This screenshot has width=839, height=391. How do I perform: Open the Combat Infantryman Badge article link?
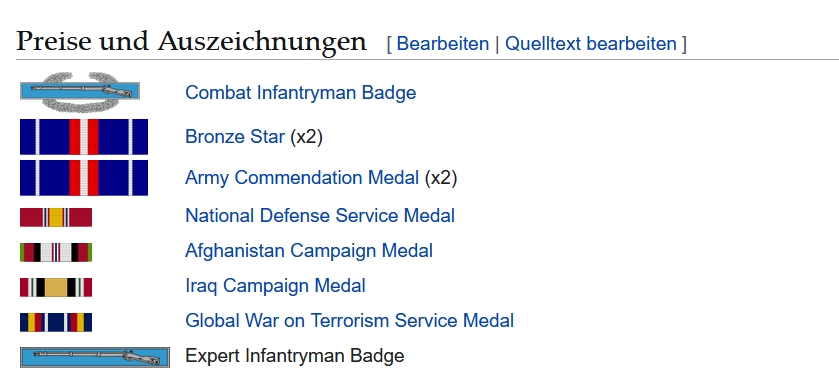tap(301, 93)
